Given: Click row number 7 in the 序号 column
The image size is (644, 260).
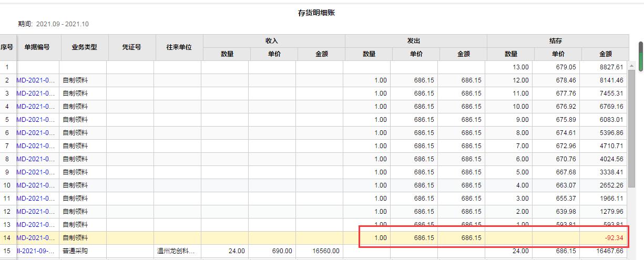Looking at the screenshot, I should pyautogui.click(x=7, y=146).
